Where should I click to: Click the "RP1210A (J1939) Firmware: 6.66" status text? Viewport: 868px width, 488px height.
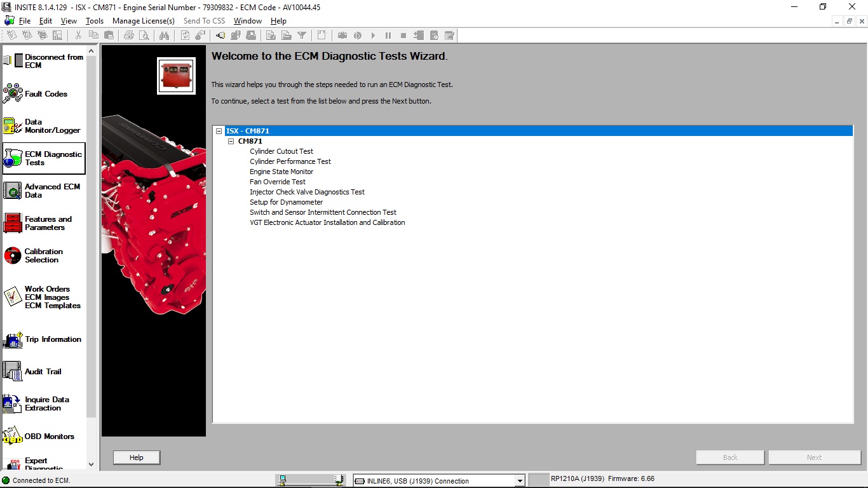(602, 478)
